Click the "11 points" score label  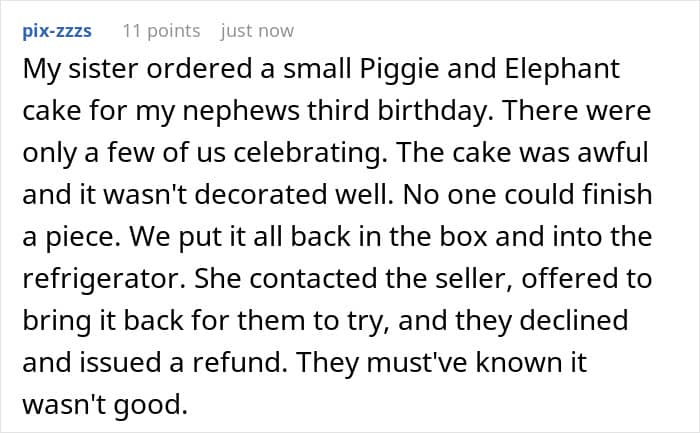coord(160,31)
